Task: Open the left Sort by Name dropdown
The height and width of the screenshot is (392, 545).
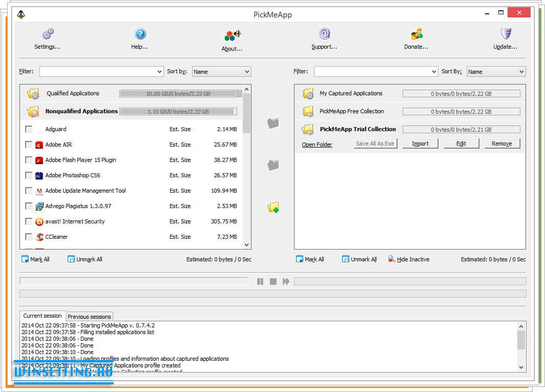Action: point(221,72)
